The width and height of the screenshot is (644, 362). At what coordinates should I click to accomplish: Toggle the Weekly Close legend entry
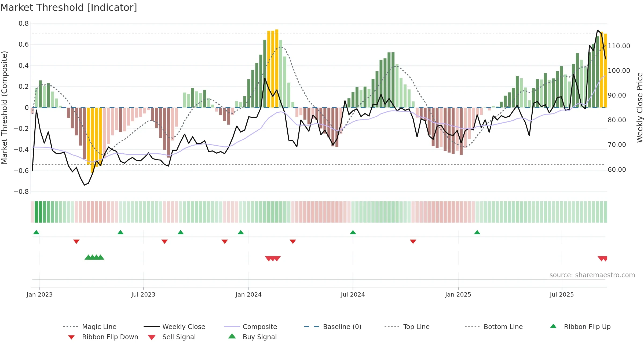coord(174,327)
